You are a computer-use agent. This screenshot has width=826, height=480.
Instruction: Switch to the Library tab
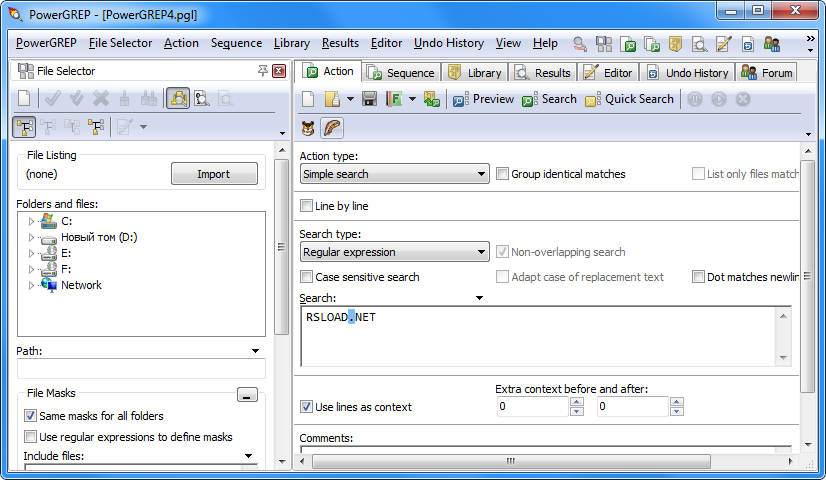point(475,73)
